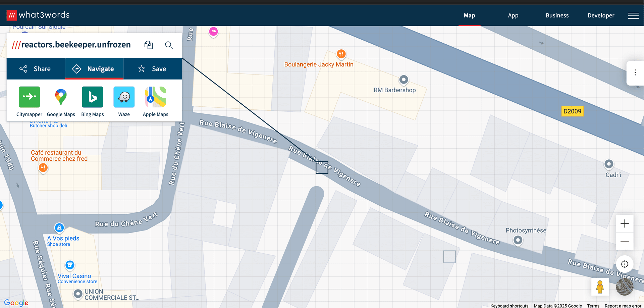Click the search magnifier icon
This screenshot has width=644, height=308.
[x=169, y=45]
